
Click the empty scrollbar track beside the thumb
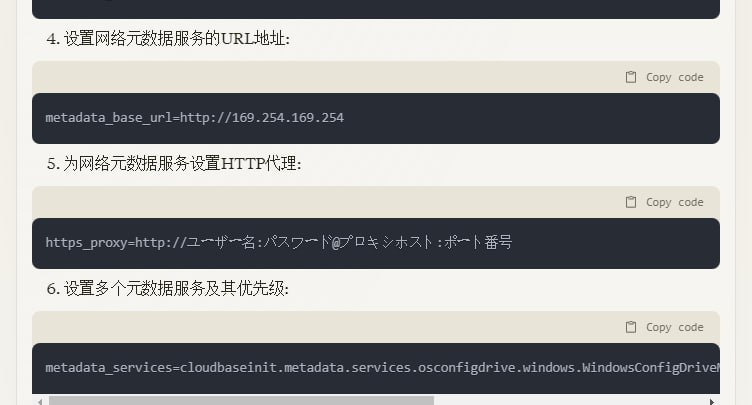[568, 401]
